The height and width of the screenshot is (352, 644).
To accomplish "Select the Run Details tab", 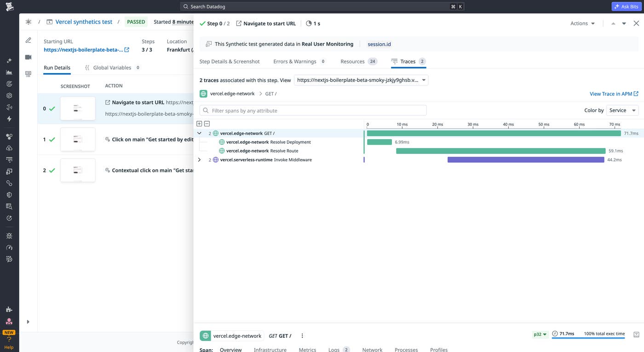I will tap(57, 68).
